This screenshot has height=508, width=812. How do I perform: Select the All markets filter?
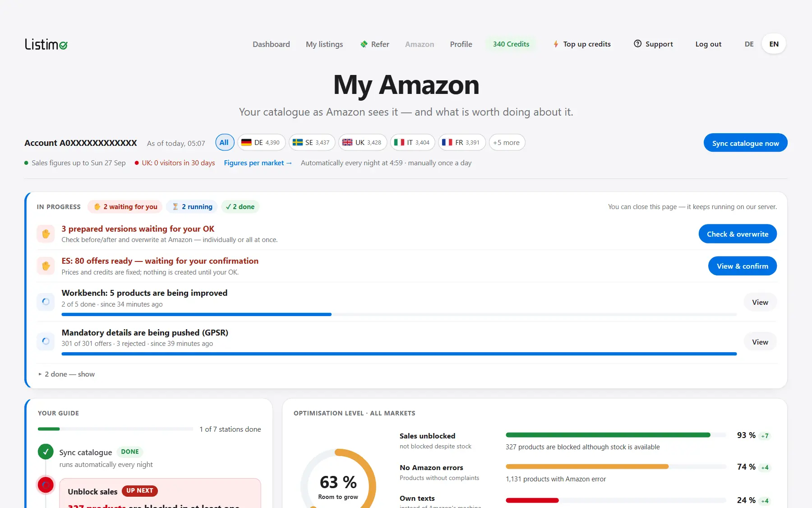click(x=224, y=143)
